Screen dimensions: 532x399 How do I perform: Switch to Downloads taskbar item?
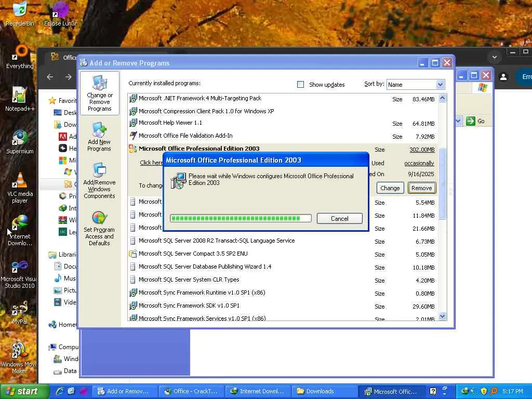point(325,391)
